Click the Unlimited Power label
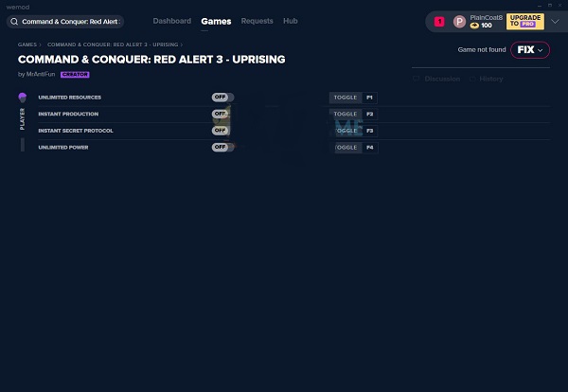The image size is (568, 392). (x=63, y=148)
